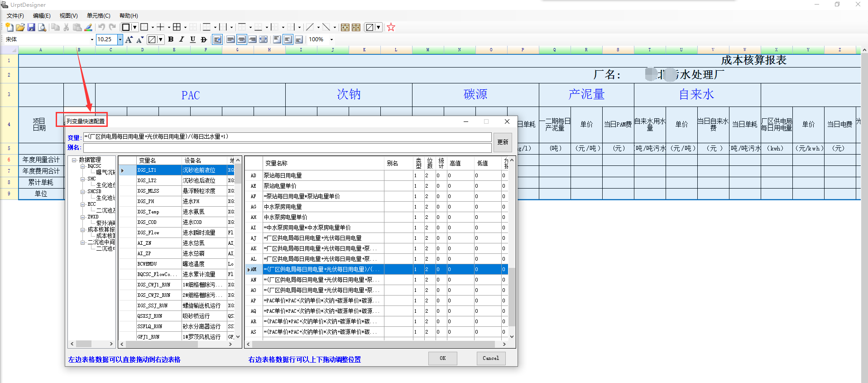Click the new document toolbar icon
The width and height of the screenshot is (868, 383).
point(10,28)
